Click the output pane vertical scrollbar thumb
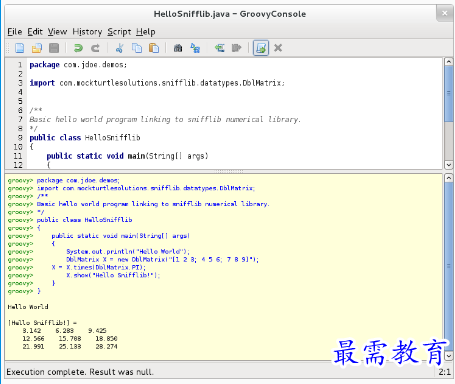 (x=449, y=266)
